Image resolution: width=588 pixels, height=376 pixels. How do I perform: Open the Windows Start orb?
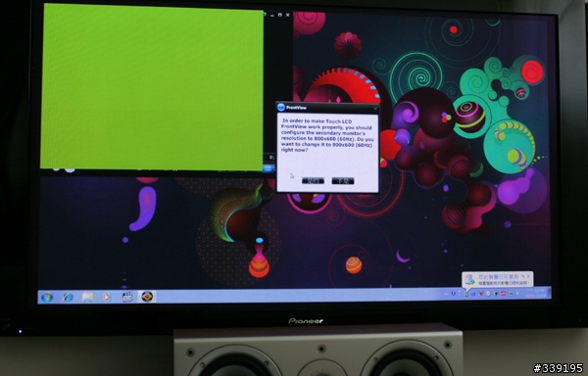tap(47, 298)
